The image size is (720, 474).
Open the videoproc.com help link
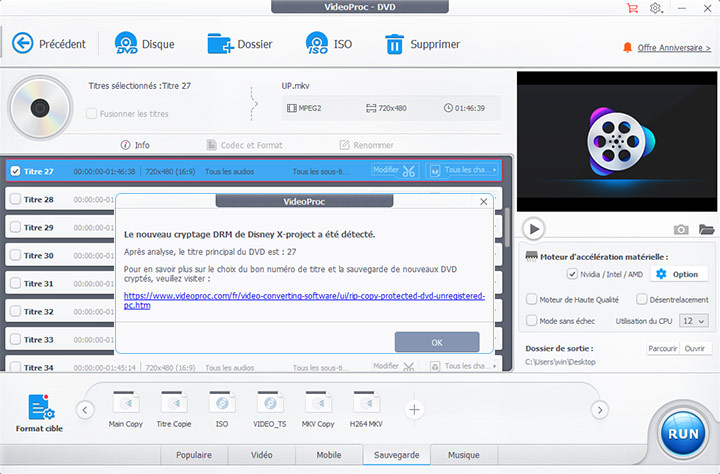coord(304,300)
